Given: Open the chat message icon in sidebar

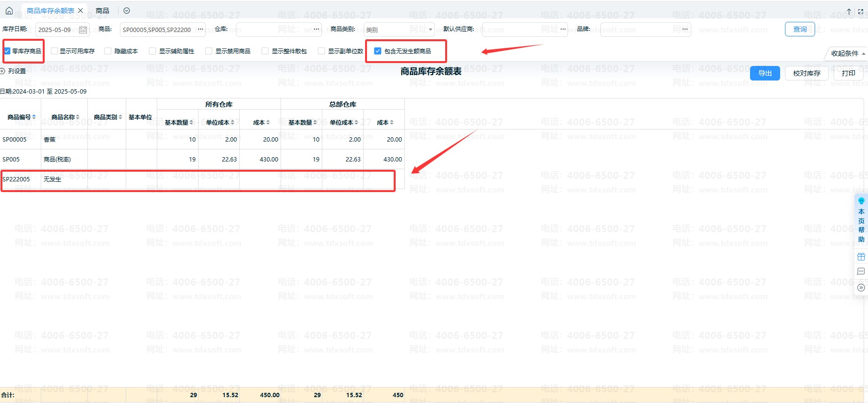Looking at the screenshot, I should (x=861, y=272).
